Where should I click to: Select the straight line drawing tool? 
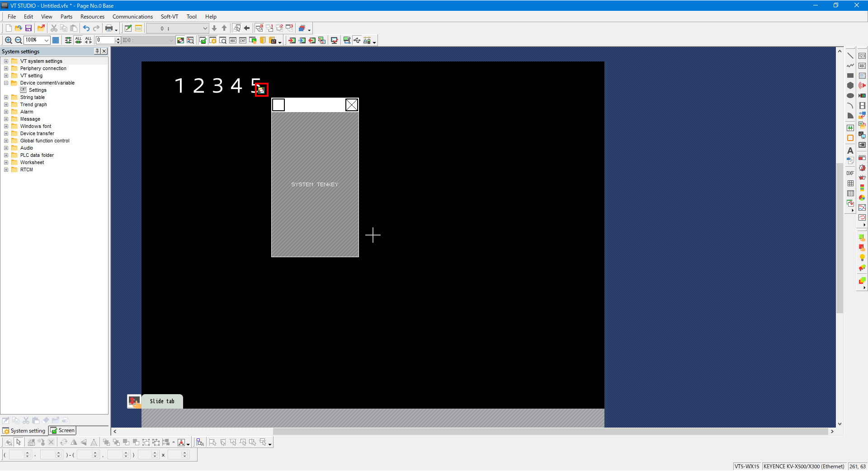[850, 56]
